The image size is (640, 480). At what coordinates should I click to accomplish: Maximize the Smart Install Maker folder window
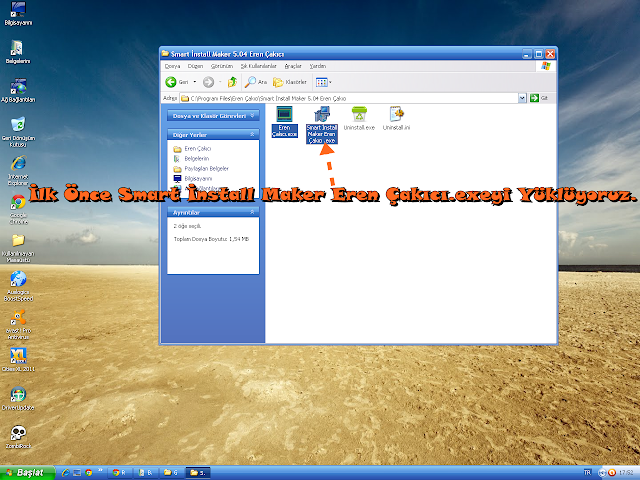(539, 54)
